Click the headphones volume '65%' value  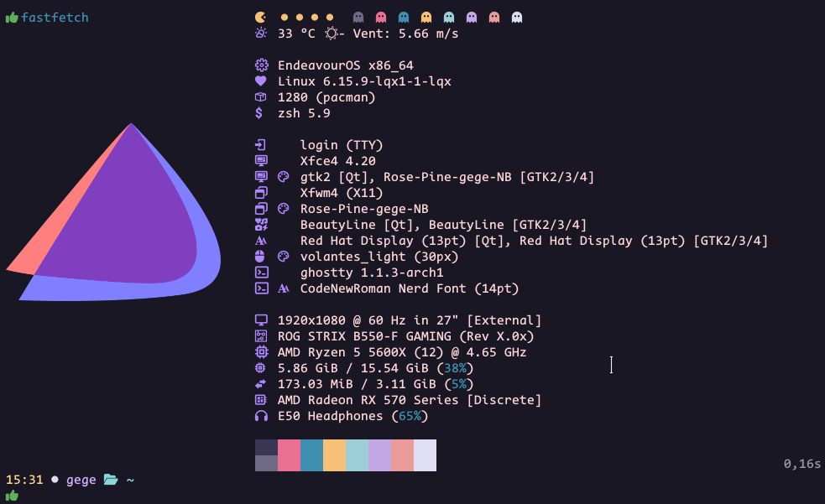410,416
